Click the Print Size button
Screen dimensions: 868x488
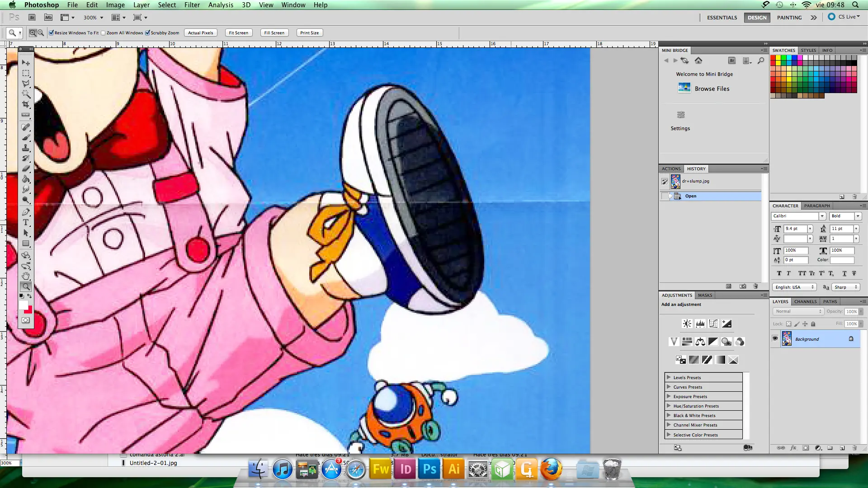pyautogui.click(x=309, y=33)
